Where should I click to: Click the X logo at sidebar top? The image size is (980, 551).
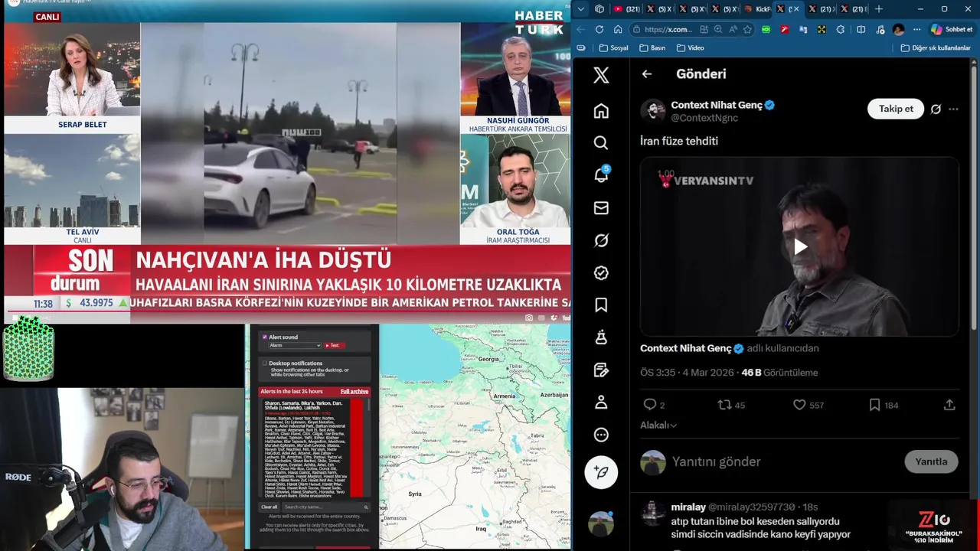click(601, 74)
